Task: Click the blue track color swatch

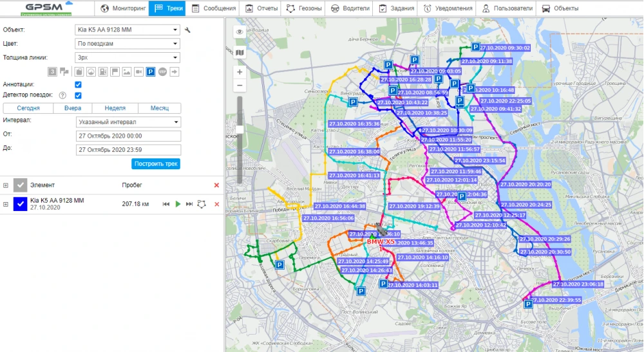Action: pos(20,204)
